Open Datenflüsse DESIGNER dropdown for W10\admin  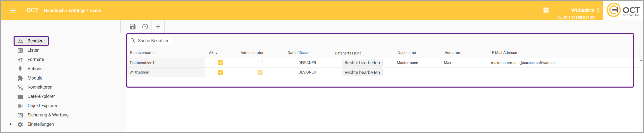tap(307, 72)
